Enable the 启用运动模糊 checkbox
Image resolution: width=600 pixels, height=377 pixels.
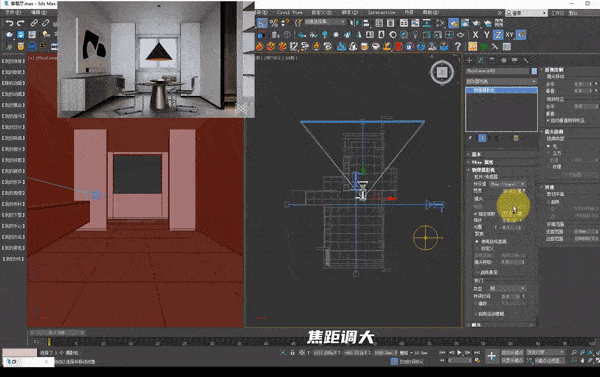[x=476, y=314]
